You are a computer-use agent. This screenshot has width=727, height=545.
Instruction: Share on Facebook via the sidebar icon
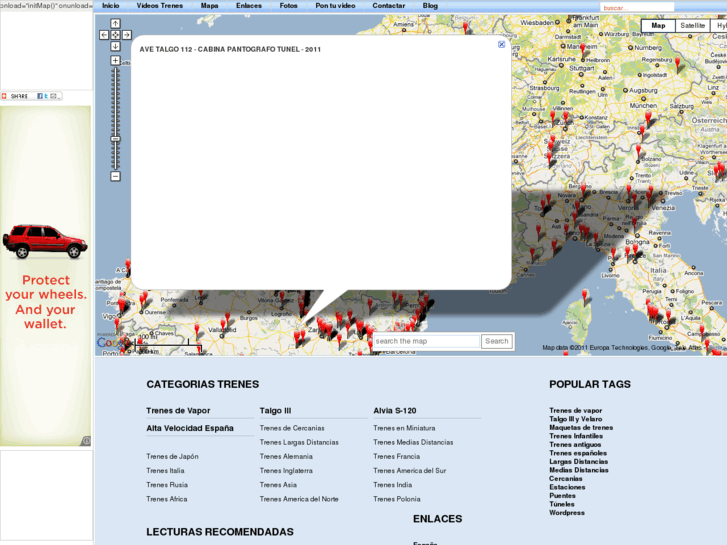[x=40, y=96]
